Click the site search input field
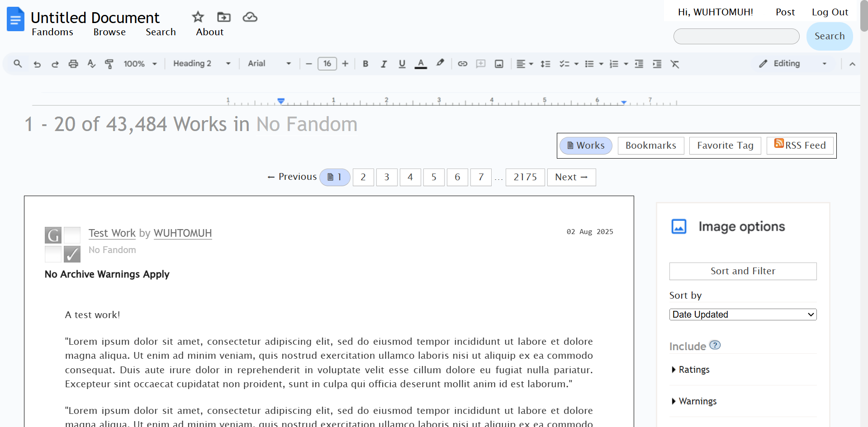The width and height of the screenshot is (868, 427). click(x=736, y=36)
